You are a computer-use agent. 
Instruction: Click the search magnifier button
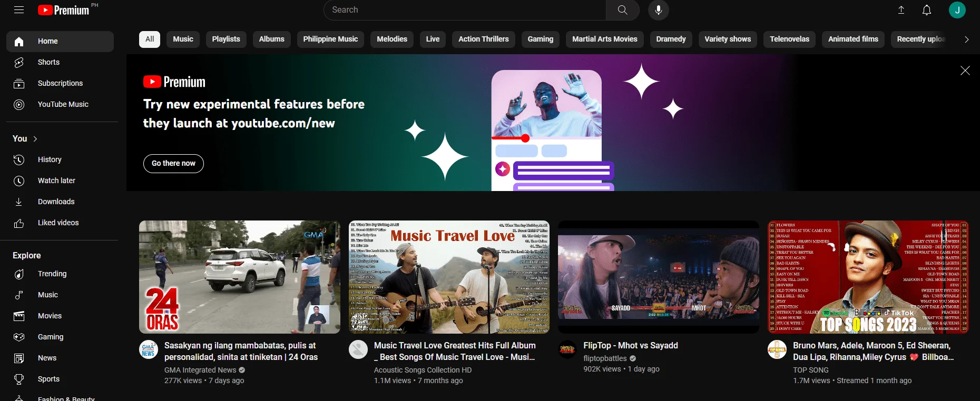[x=622, y=10]
